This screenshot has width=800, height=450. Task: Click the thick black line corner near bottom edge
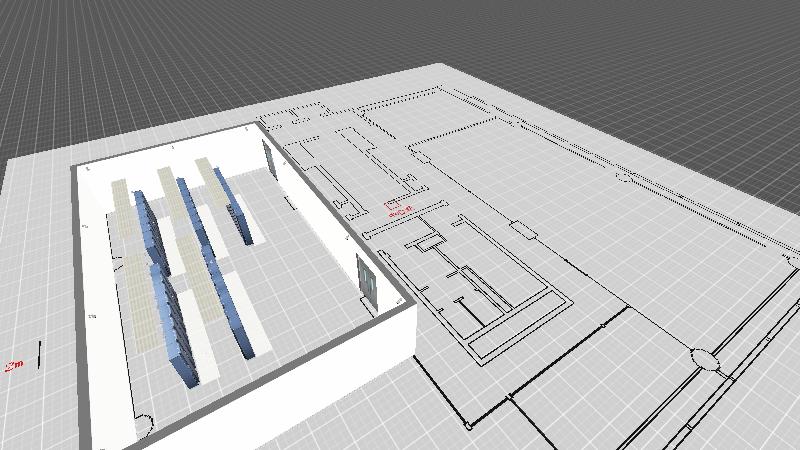[469, 424]
